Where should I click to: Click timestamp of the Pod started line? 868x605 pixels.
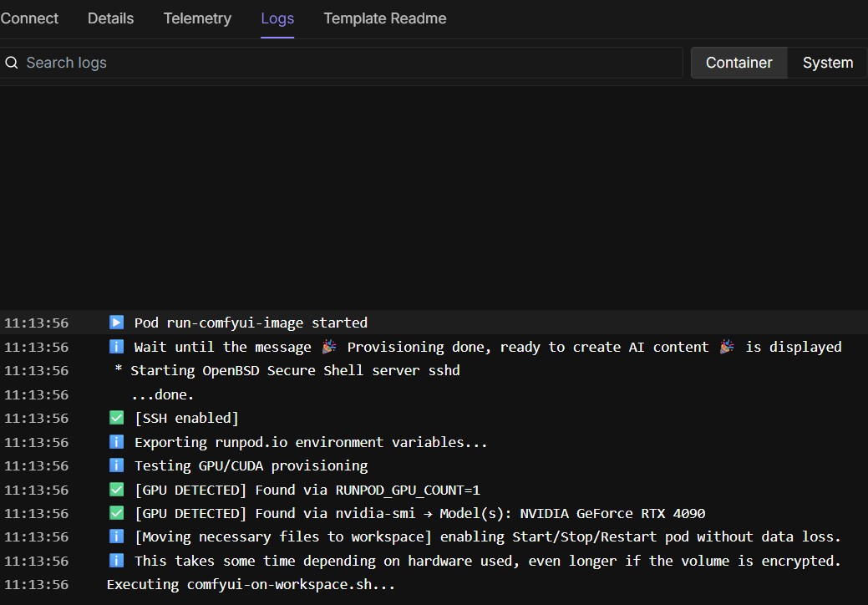tap(37, 323)
